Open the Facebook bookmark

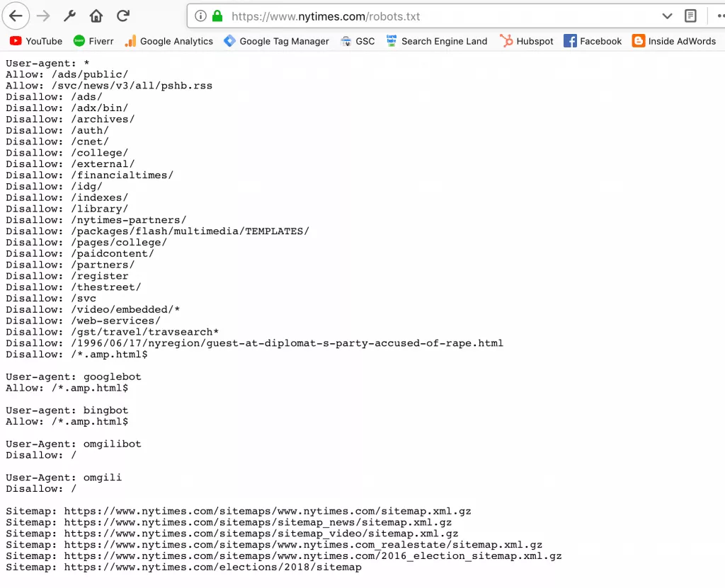pos(593,41)
